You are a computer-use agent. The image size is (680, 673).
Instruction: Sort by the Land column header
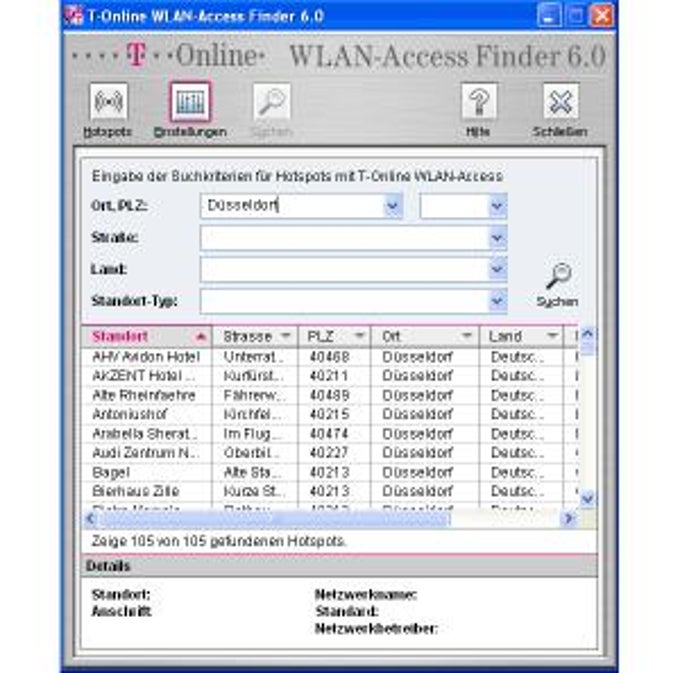521,336
